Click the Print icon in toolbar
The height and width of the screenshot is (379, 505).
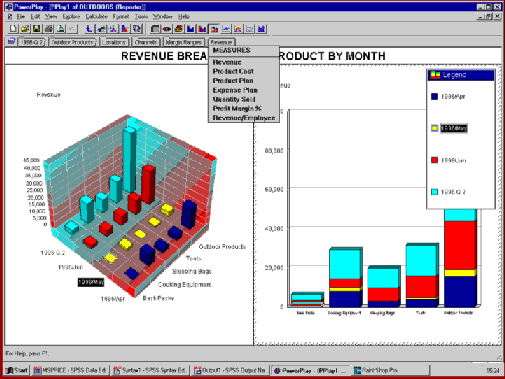[x=49, y=29]
